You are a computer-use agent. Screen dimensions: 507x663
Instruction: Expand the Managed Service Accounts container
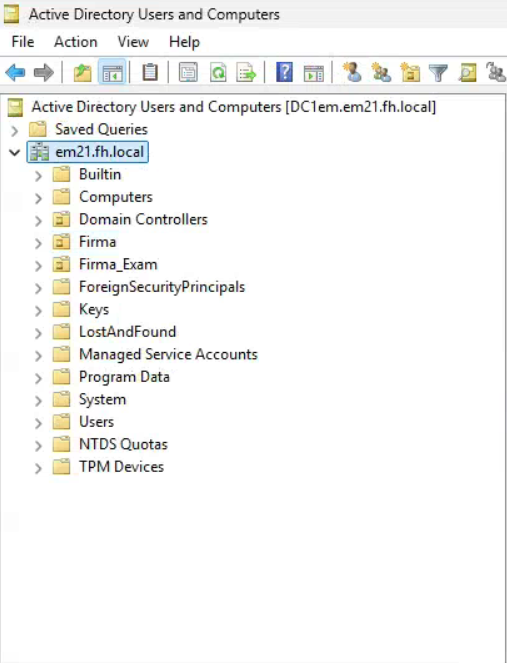pyautogui.click(x=38, y=355)
